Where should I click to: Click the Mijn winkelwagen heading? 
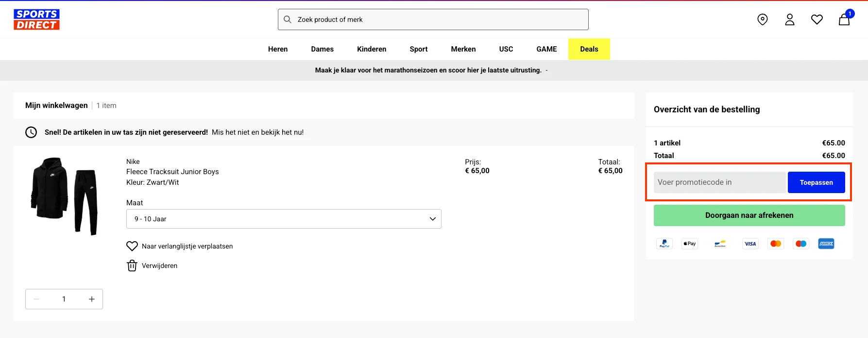pos(56,106)
